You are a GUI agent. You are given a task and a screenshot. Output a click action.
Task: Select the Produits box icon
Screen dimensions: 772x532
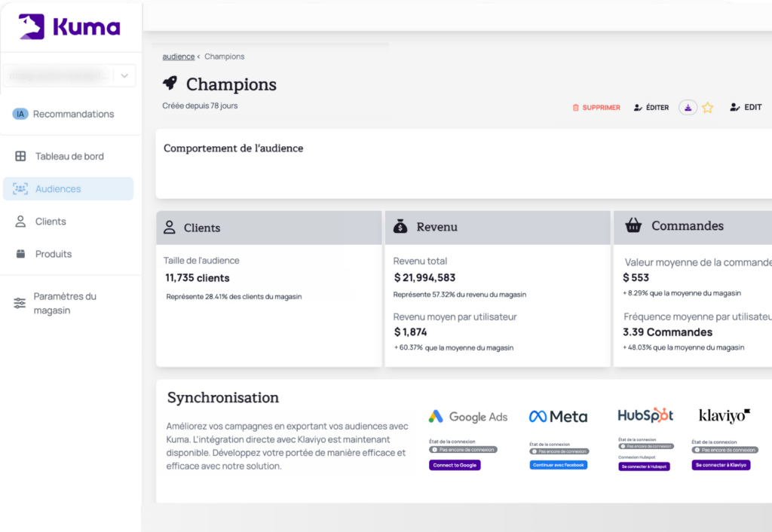coord(21,254)
